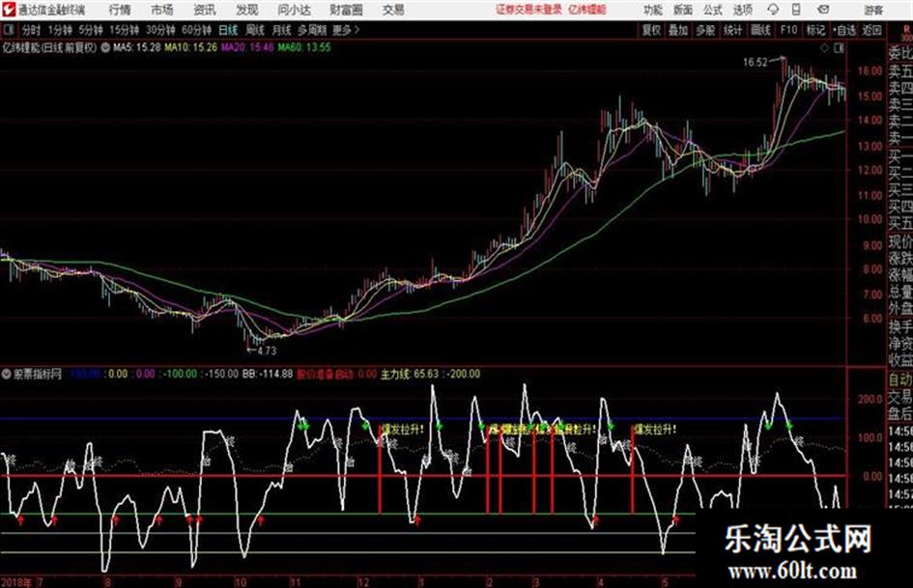Screen dimensions: 913x588
Task: Open the 资讯 menu
Action: [205, 10]
